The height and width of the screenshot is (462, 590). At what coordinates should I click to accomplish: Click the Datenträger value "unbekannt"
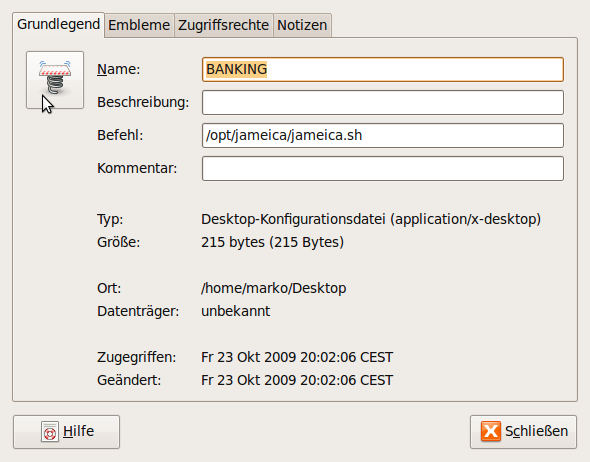point(236,311)
